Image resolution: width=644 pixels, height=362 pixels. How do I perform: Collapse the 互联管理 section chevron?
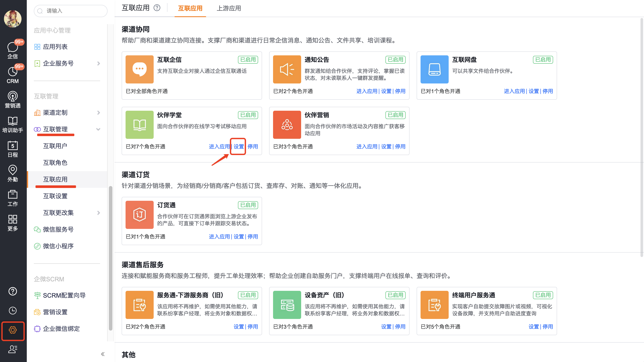point(98,129)
